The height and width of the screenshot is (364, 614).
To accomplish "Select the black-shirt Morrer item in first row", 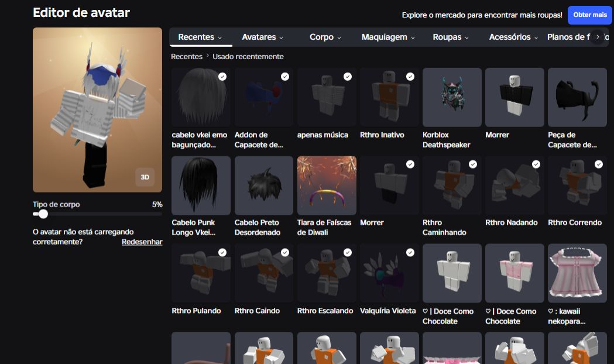I will (514, 97).
